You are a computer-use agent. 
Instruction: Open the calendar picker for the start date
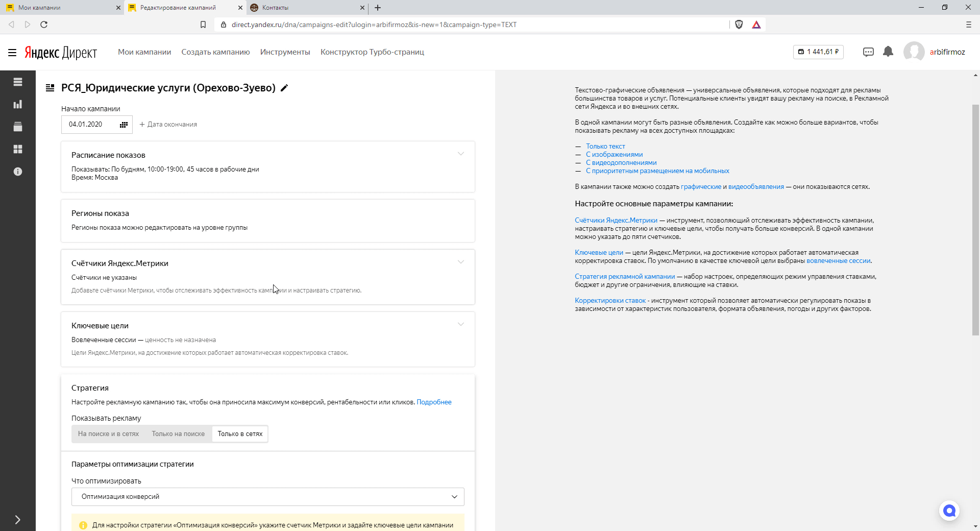[x=124, y=125]
